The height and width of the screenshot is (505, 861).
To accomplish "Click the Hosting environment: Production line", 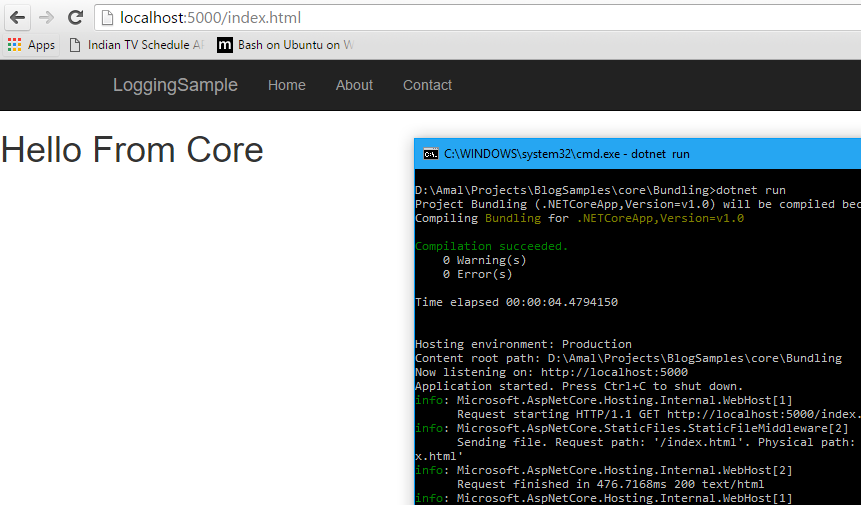I will (523, 344).
